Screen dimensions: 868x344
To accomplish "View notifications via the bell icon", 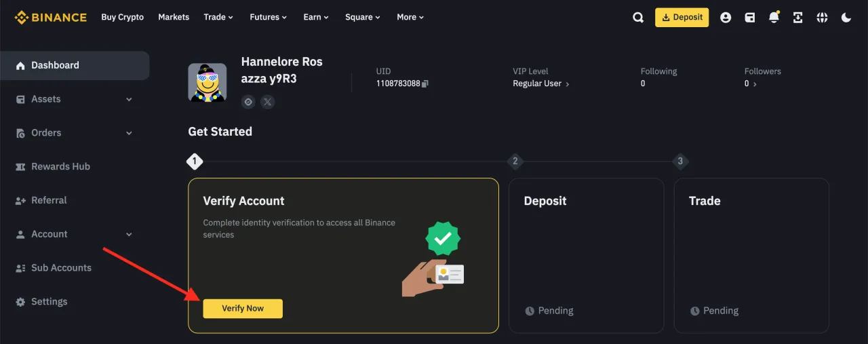I will [774, 17].
